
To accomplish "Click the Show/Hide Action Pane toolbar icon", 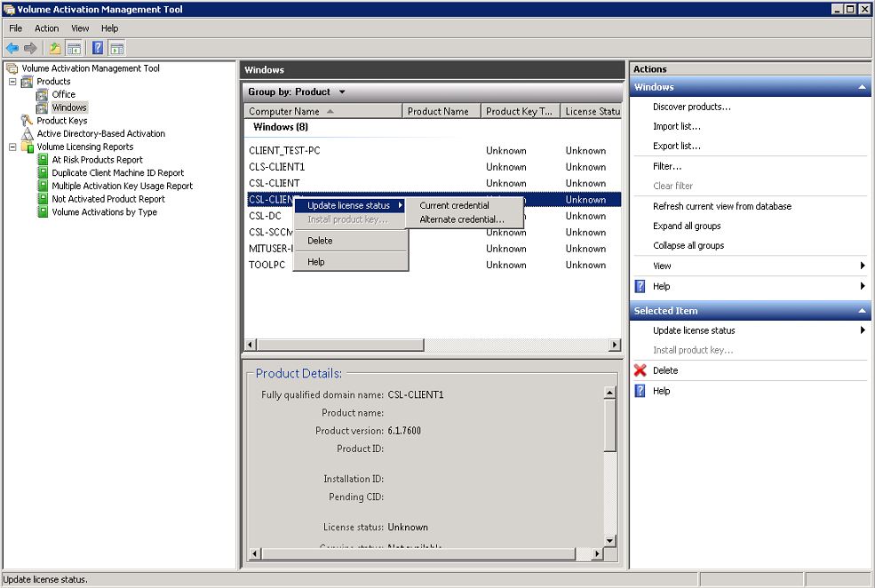I will tap(116, 48).
